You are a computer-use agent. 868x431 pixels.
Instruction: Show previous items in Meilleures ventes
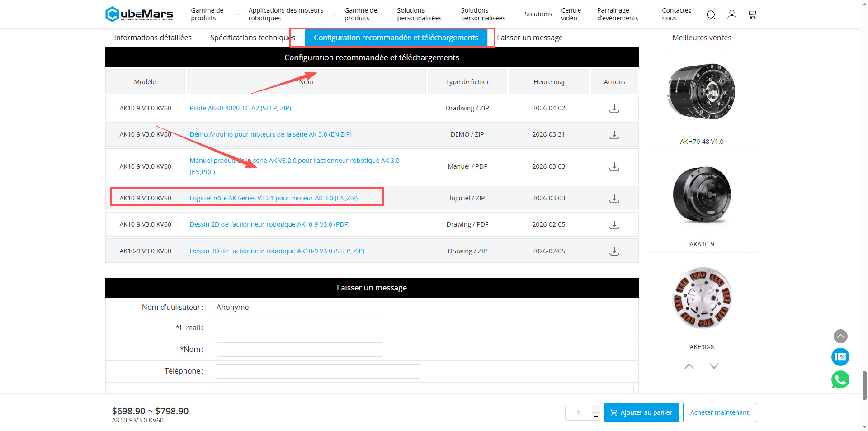(689, 366)
